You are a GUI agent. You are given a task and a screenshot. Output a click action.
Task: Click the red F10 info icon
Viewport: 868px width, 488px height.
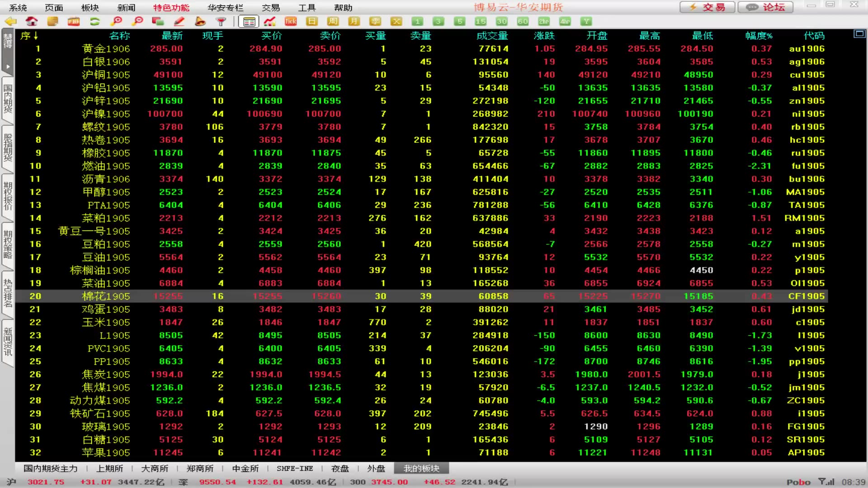coord(74,21)
